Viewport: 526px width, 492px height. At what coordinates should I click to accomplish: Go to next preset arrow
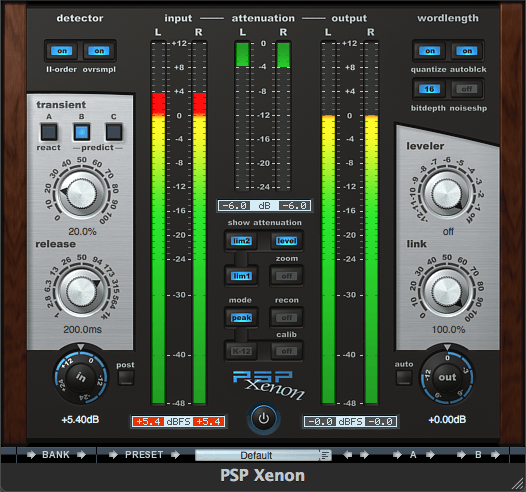(x=364, y=455)
